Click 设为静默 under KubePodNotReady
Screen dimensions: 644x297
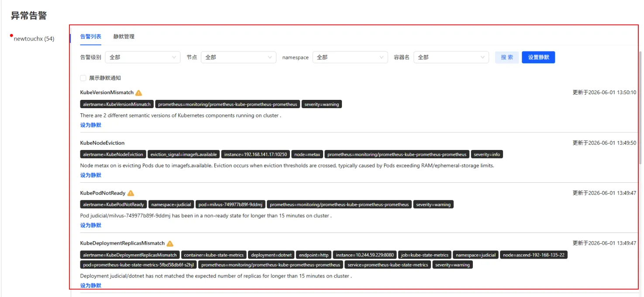pos(91,225)
